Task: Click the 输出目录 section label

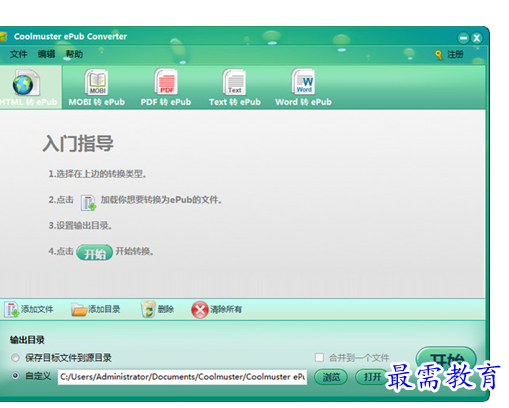Action: [x=27, y=340]
